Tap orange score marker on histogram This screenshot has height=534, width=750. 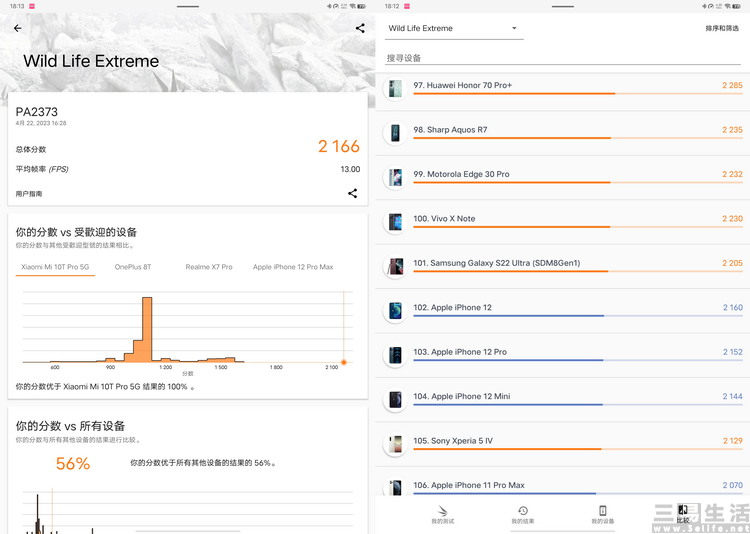tap(343, 362)
